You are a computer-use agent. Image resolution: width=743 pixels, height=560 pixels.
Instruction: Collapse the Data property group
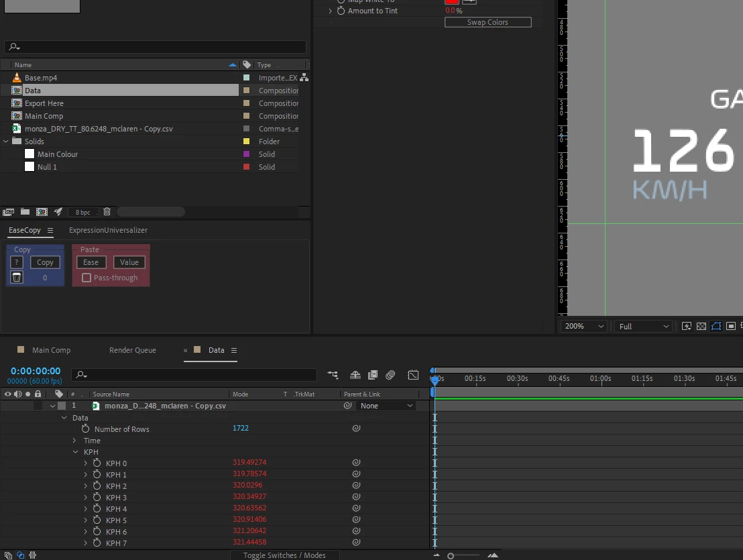(64, 417)
